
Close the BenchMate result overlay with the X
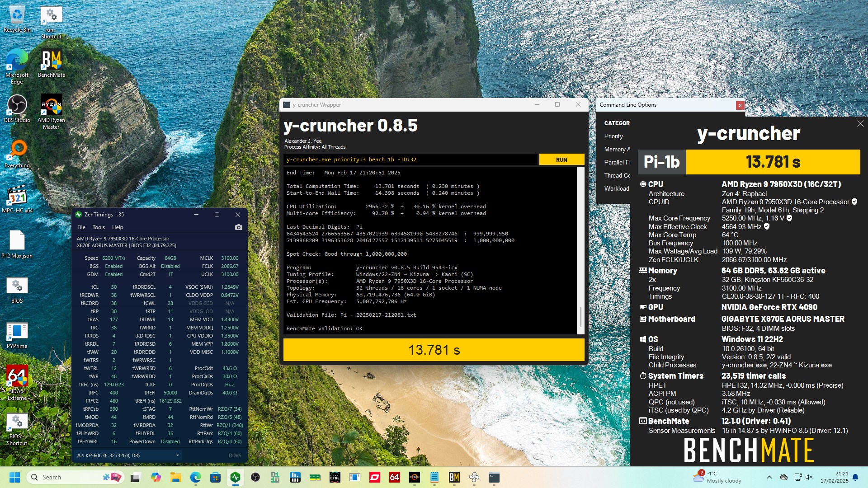pyautogui.click(x=860, y=123)
